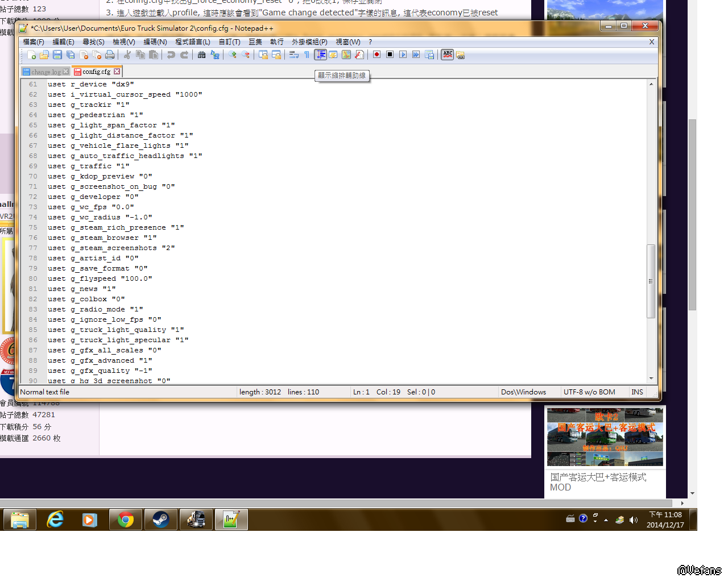Open the bus mod thumbnail in browser

(605, 436)
